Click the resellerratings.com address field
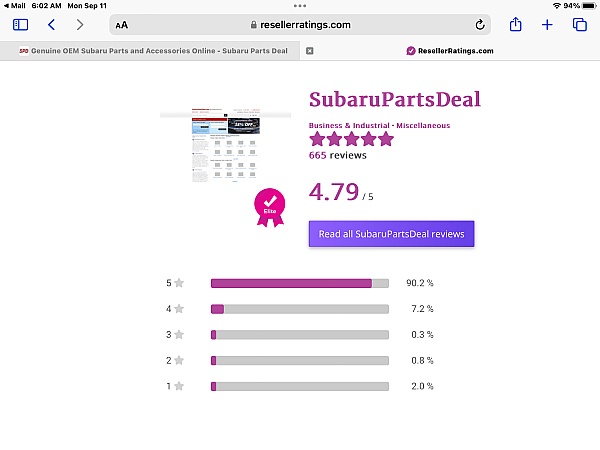The width and height of the screenshot is (600, 450). [300, 25]
